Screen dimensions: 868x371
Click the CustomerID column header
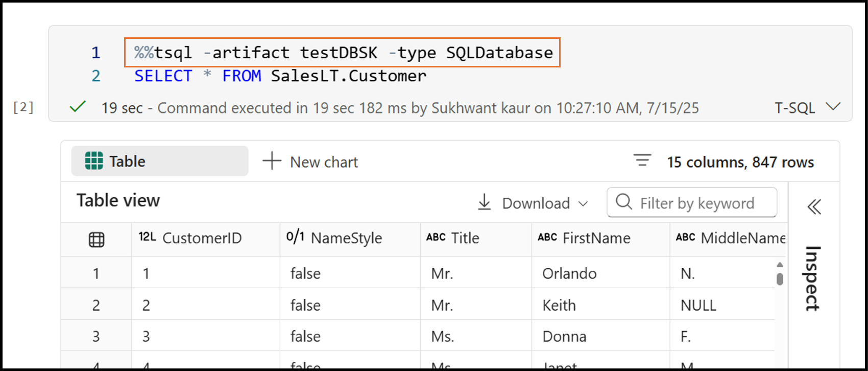pos(202,238)
